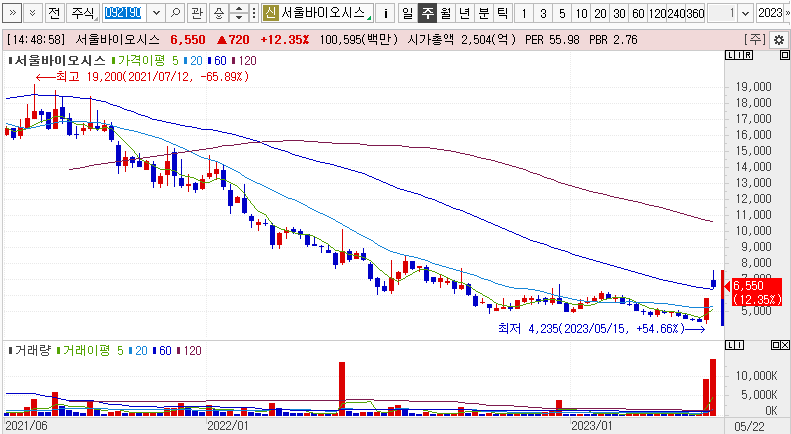Screen dimensions: 791x434
Task: Click the price MA 120 legend entry
Action: point(245,61)
